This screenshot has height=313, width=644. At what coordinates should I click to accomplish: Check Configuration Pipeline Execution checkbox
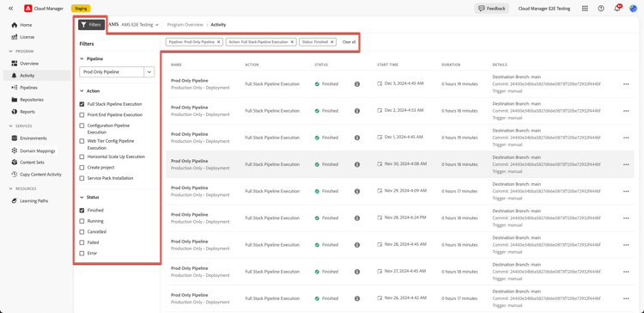tap(82, 126)
